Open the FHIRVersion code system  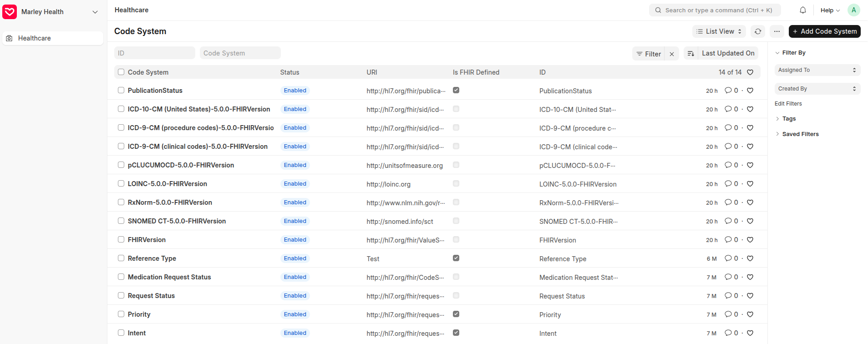coord(147,240)
